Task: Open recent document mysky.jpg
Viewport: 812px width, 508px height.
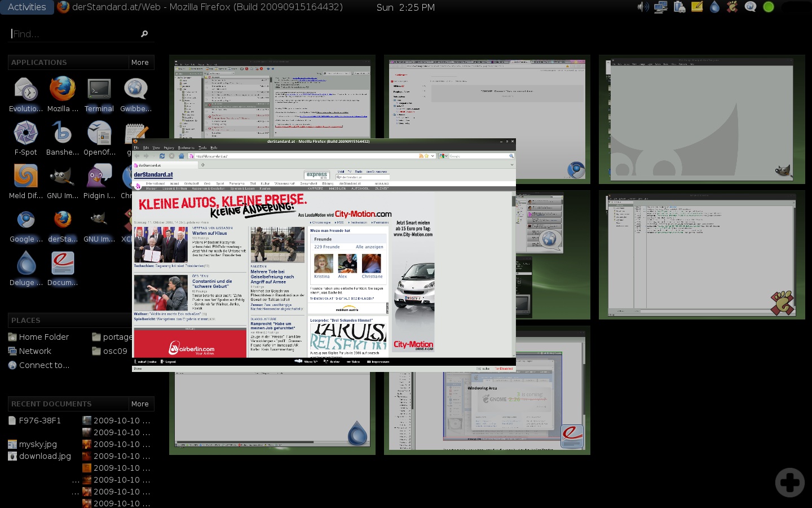Action: (33, 444)
